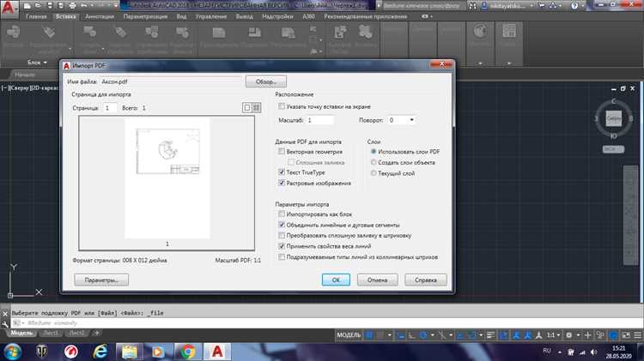Select the Текущий слой radio option
644x361 pixels.
coord(374,173)
